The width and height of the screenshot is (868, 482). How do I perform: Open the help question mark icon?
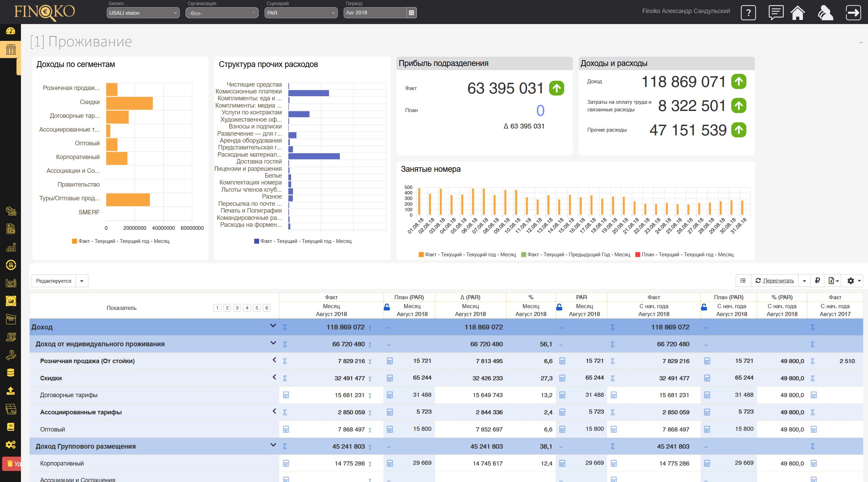(x=748, y=13)
